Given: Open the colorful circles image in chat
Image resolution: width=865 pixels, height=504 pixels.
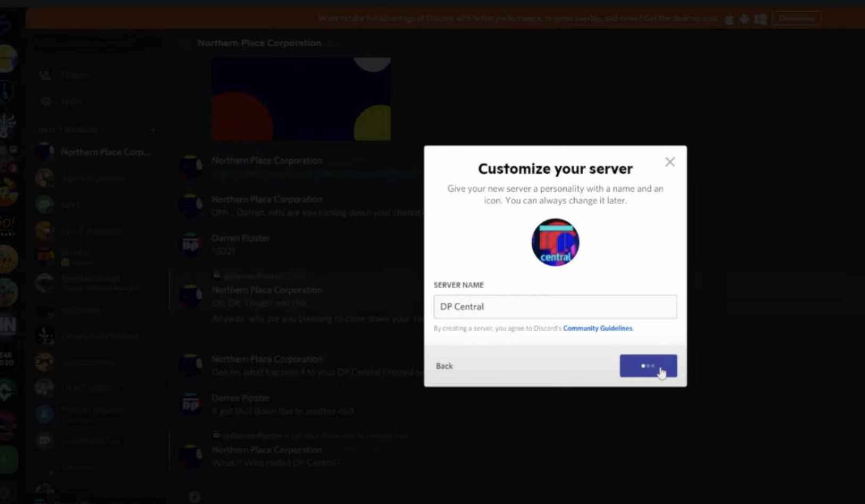Looking at the screenshot, I should click(301, 99).
